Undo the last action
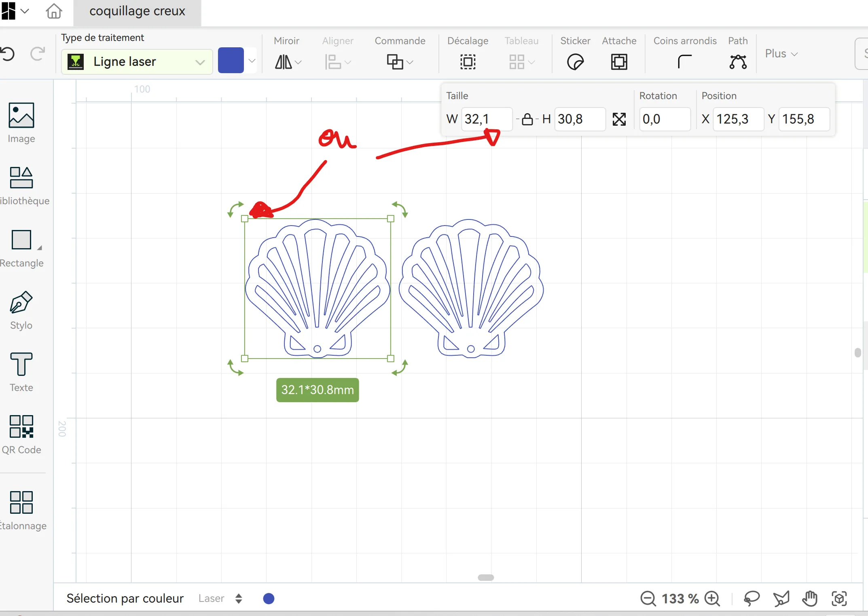The width and height of the screenshot is (868, 616). (8, 54)
